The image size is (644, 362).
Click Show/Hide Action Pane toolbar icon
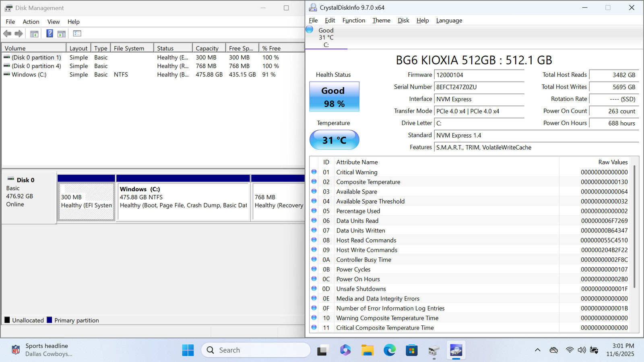62,34
